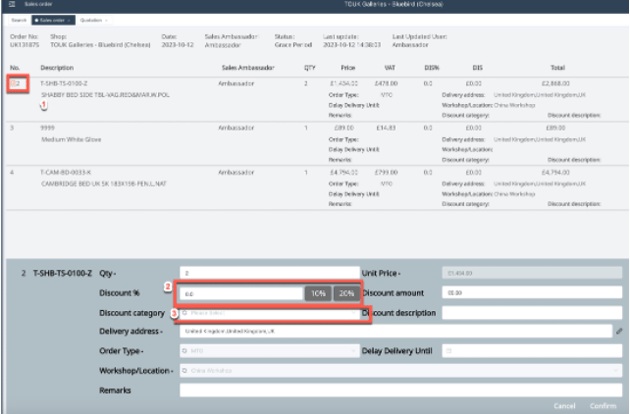Open the hamburger menu beside Sales order title
The height and width of the screenshot is (414, 630).
[11, 5]
